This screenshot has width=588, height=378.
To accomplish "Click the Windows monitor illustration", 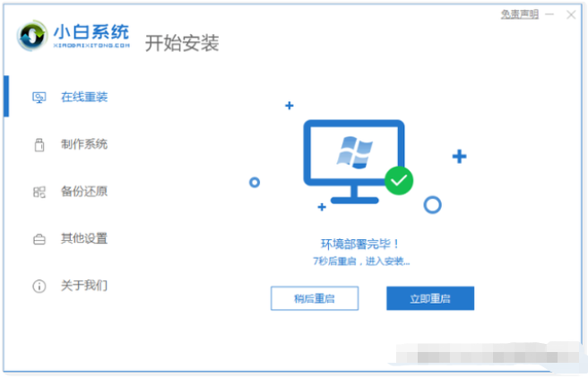I will (354, 161).
